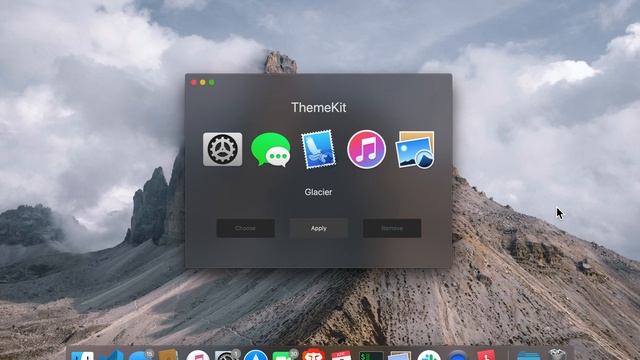Click the dimmed Choose button

pos(245,228)
